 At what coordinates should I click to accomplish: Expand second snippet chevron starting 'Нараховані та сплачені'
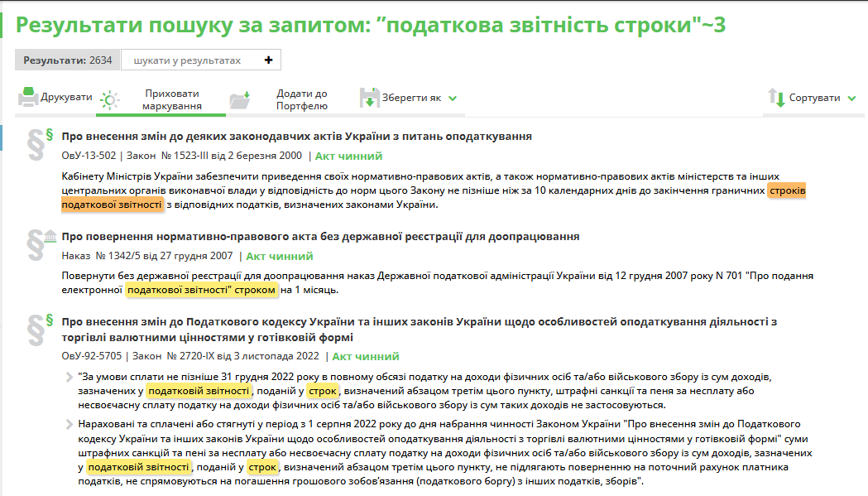70,426
